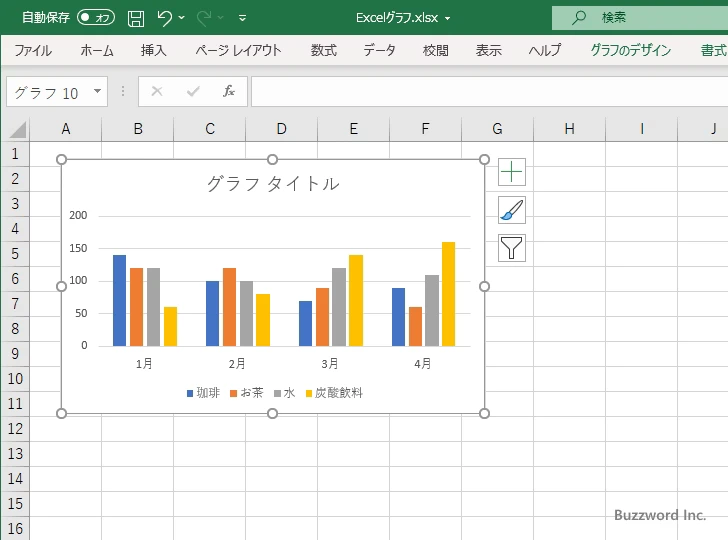
Task: Click the Enter checkmark in formula bar
Action: point(193,91)
